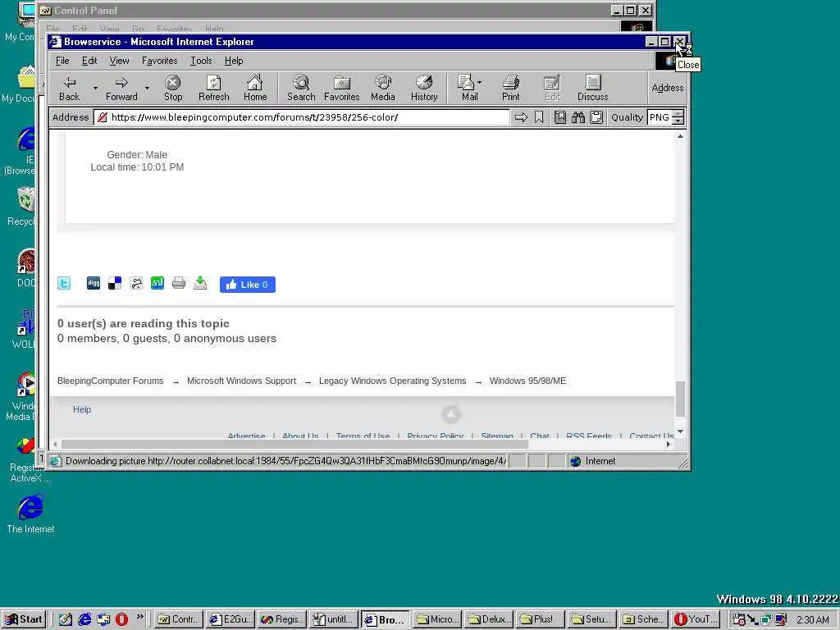This screenshot has width=840, height=630.
Task: Open the Windows 95/98/ME breadcrumb link
Action: (x=527, y=381)
